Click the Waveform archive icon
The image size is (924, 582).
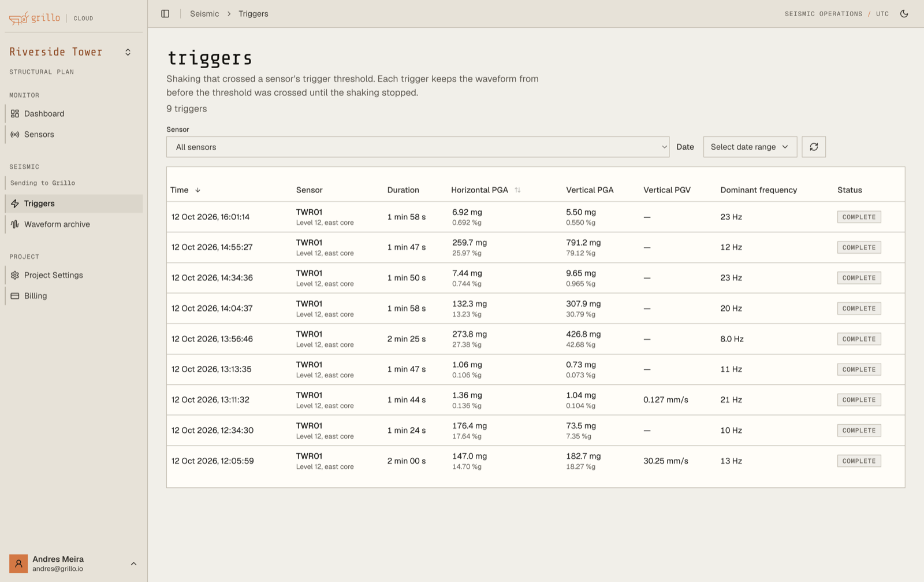(15, 224)
